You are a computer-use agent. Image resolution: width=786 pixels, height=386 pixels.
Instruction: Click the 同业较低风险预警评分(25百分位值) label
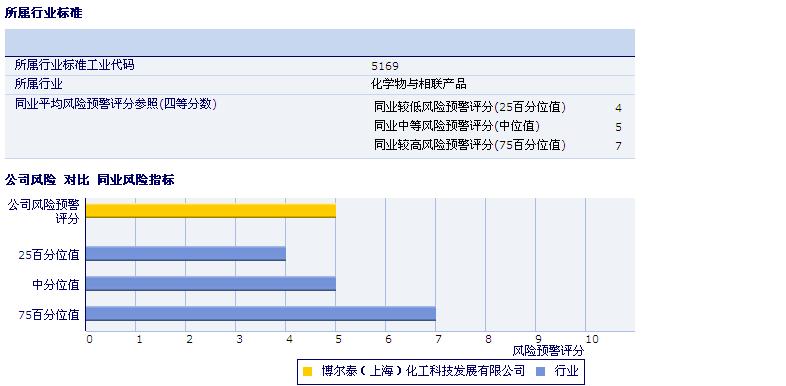coord(470,107)
